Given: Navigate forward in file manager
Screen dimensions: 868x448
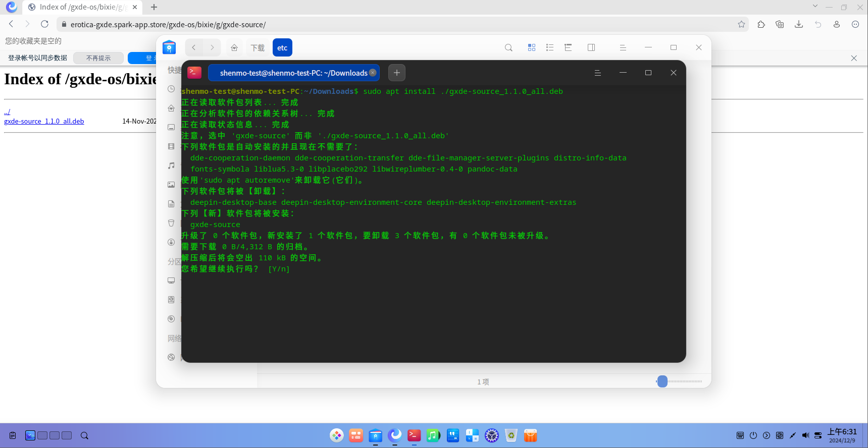Looking at the screenshot, I should pos(212,47).
